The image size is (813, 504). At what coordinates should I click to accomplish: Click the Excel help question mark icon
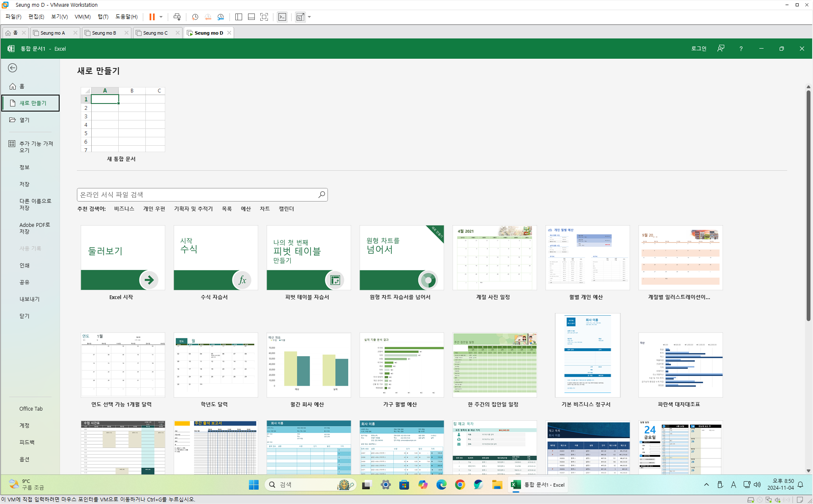click(x=741, y=49)
